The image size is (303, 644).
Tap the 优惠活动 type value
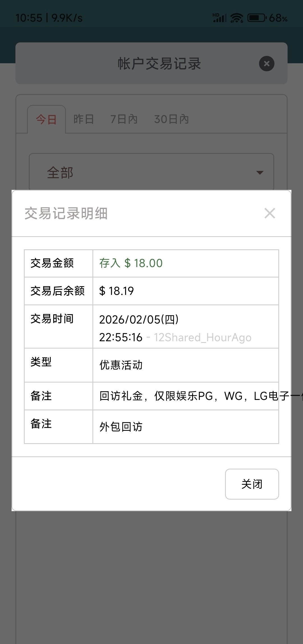pyautogui.click(x=121, y=365)
